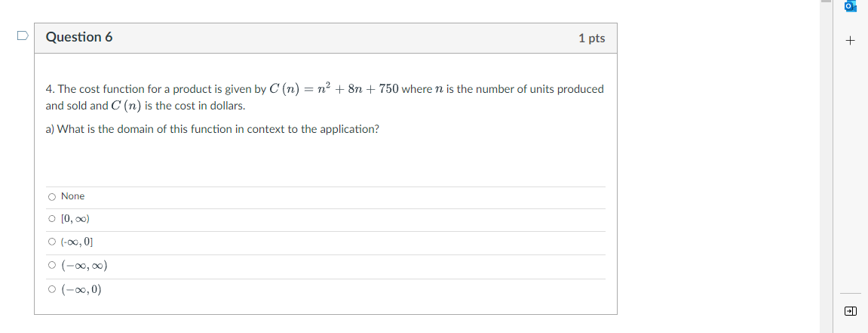Click the (-∞, 0] answer label text
The height and width of the screenshot is (333, 868).
[77, 242]
